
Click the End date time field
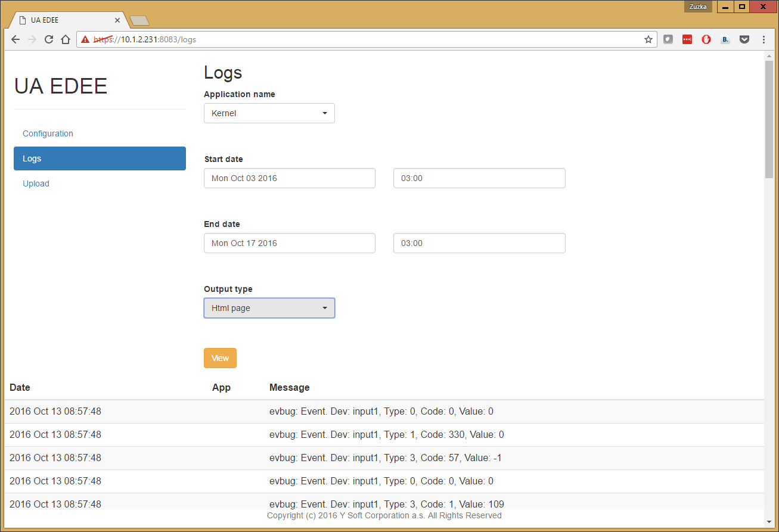pyautogui.click(x=479, y=243)
